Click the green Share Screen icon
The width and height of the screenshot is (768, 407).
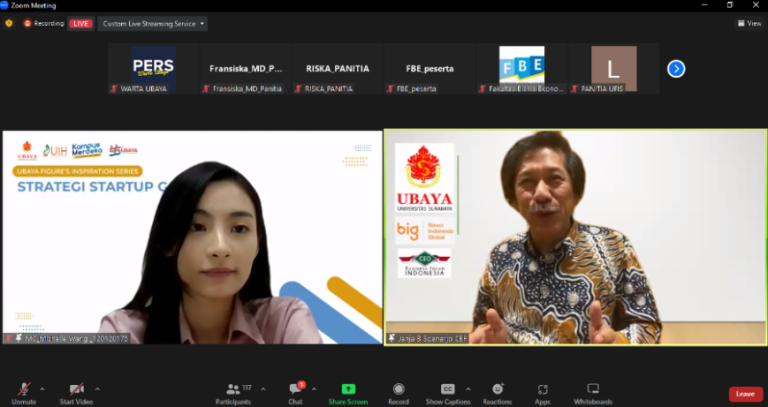pyautogui.click(x=348, y=389)
